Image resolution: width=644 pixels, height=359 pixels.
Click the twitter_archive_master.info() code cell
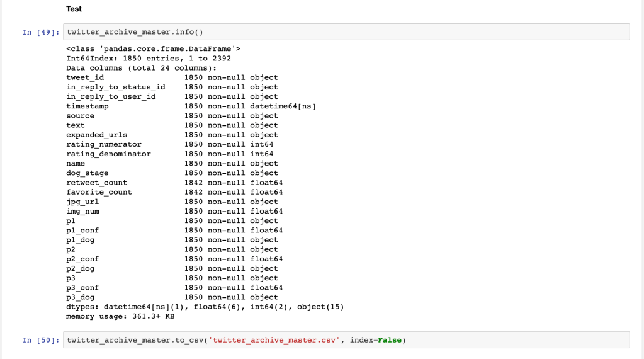346,32
